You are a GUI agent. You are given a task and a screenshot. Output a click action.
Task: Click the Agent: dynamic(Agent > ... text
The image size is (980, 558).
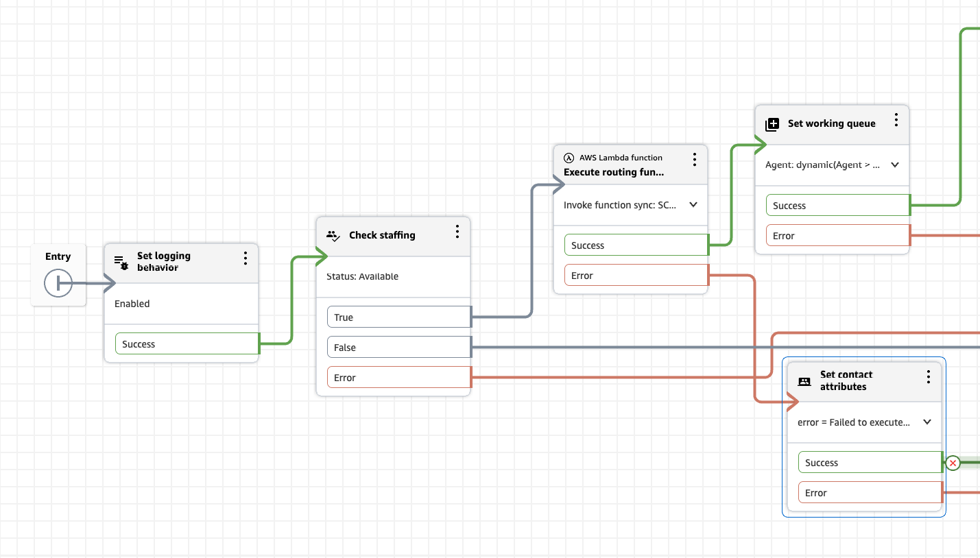(823, 165)
